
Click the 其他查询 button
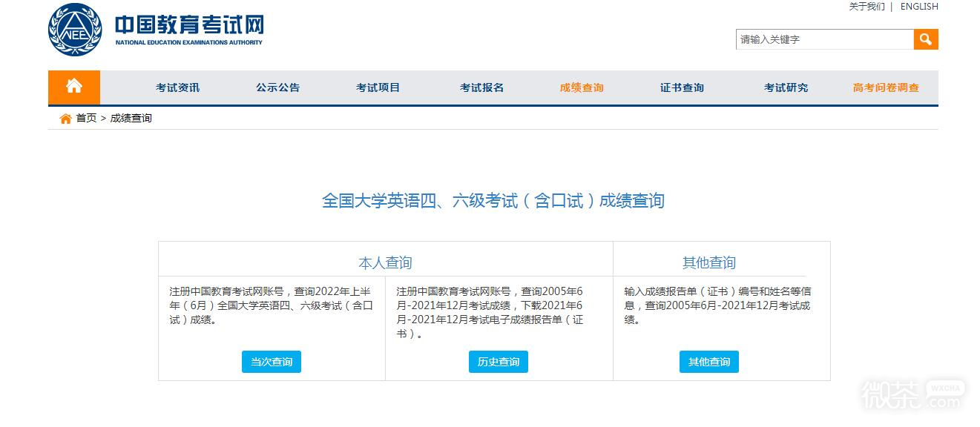pyautogui.click(x=708, y=362)
